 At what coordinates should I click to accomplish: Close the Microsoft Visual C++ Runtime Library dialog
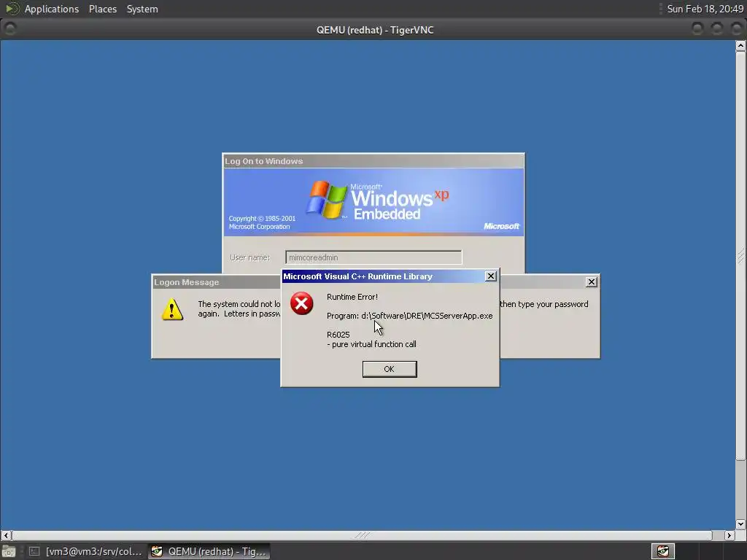click(490, 276)
